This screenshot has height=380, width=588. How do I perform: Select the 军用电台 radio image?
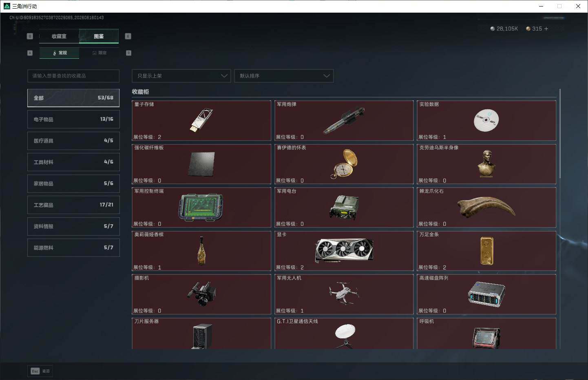(x=344, y=207)
